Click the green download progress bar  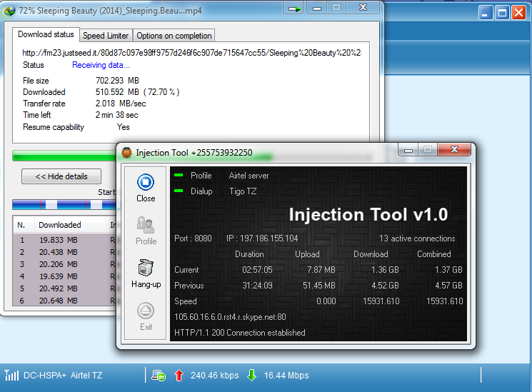pos(64,156)
